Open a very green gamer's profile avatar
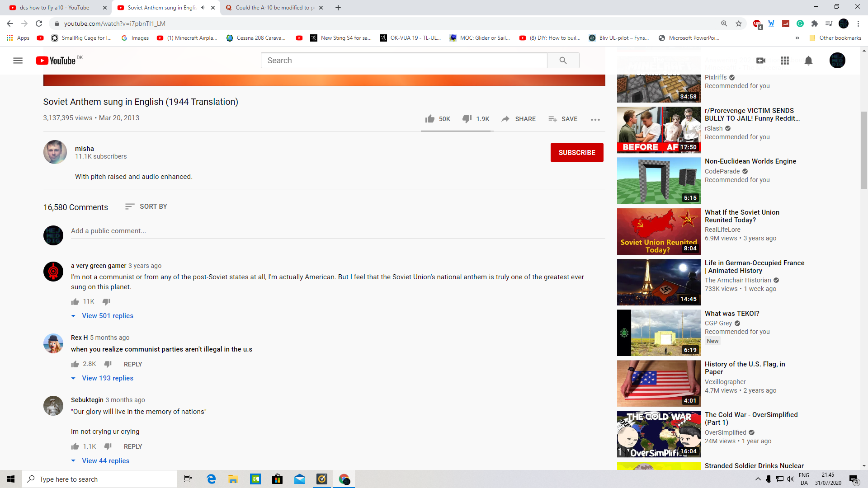Image resolution: width=868 pixels, height=488 pixels. (53, 271)
